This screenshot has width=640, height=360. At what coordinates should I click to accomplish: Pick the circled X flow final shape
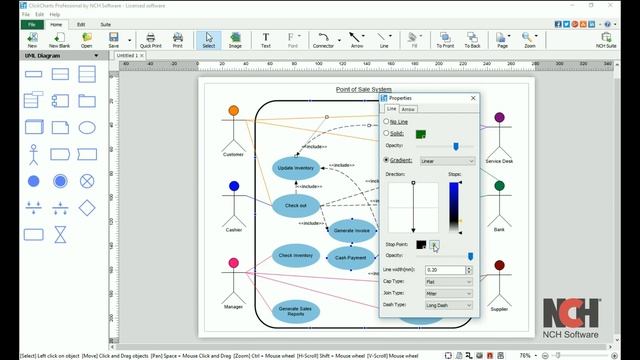[87, 181]
